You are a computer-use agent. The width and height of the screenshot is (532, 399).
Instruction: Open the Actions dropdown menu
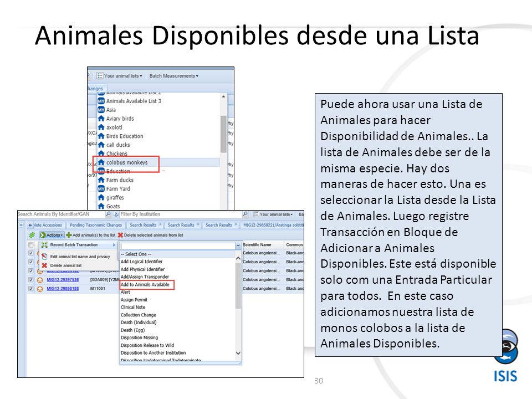point(52,235)
